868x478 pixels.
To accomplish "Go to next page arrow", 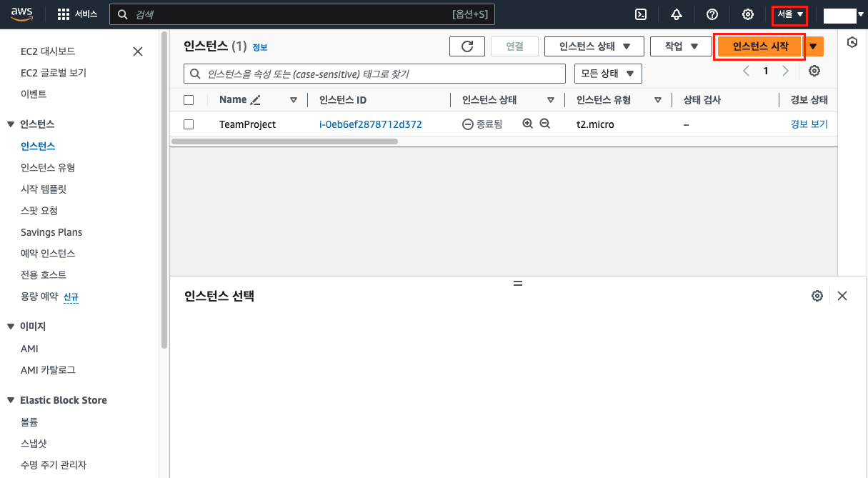I will click(786, 71).
